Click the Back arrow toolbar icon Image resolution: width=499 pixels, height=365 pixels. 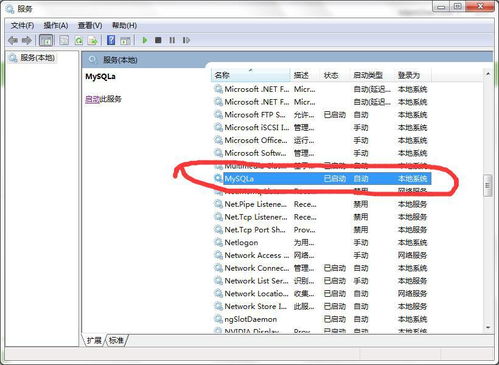click(13, 40)
